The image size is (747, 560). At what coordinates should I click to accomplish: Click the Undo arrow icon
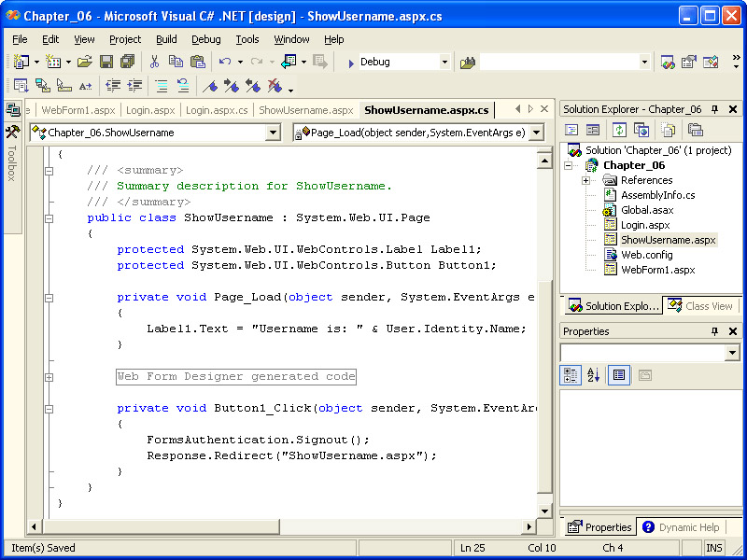[x=224, y=62]
